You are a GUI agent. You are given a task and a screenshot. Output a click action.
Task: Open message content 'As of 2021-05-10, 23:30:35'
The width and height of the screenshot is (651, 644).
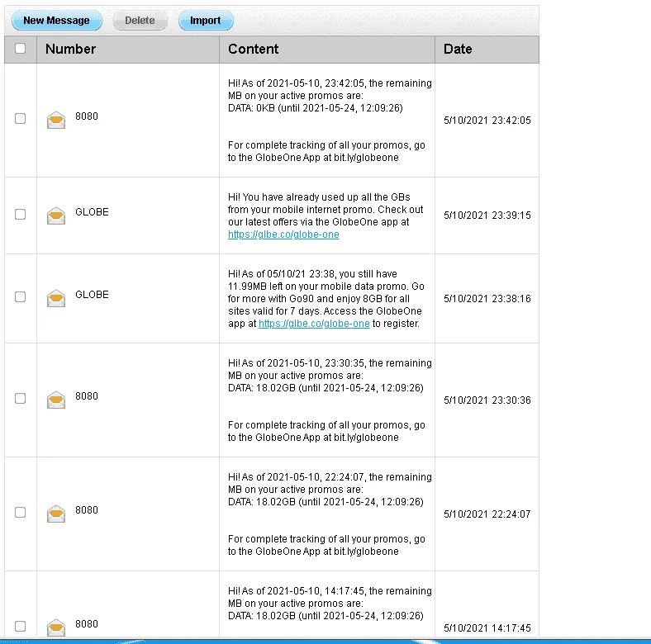coord(330,400)
